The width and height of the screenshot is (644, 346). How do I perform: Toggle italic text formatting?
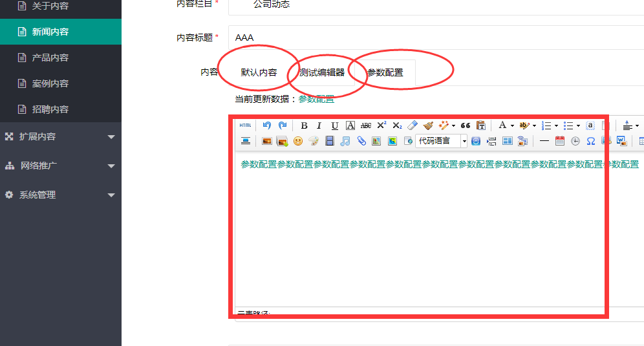pyautogui.click(x=319, y=125)
